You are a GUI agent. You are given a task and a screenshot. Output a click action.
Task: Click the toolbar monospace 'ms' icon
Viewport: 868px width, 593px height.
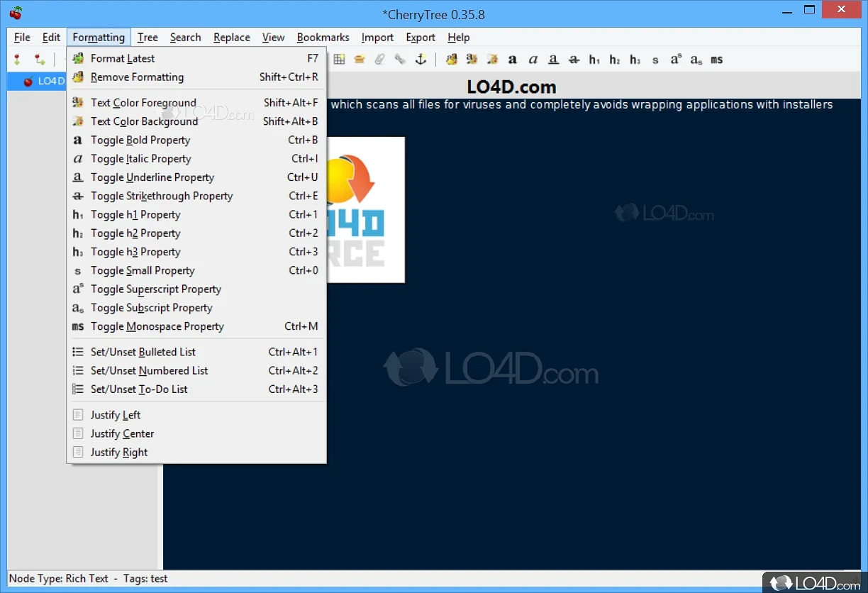click(x=716, y=60)
